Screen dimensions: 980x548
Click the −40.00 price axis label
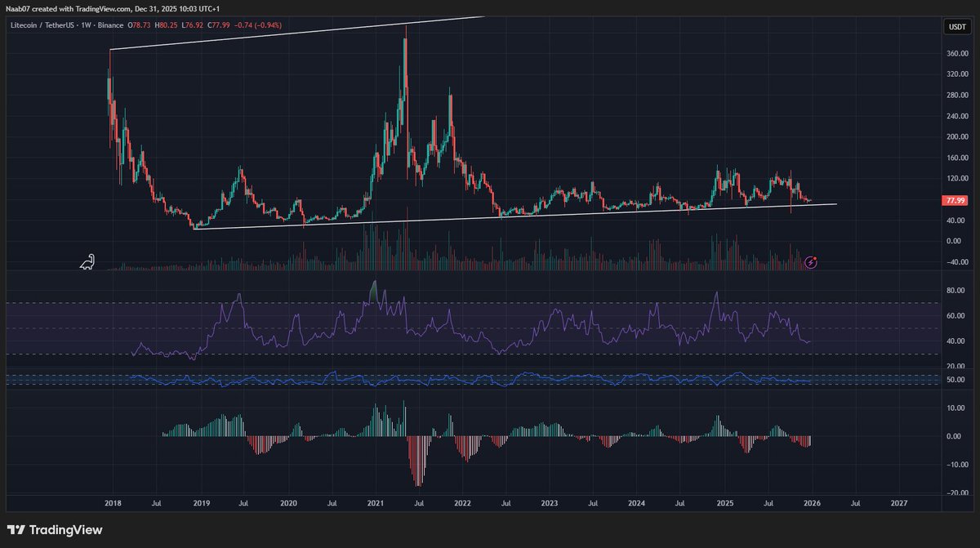tap(956, 262)
